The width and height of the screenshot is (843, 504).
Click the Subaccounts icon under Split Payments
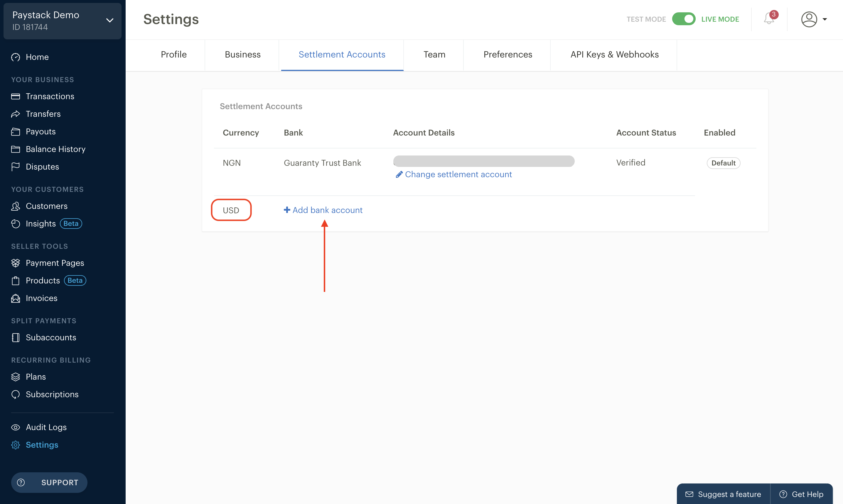pos(16,337)
